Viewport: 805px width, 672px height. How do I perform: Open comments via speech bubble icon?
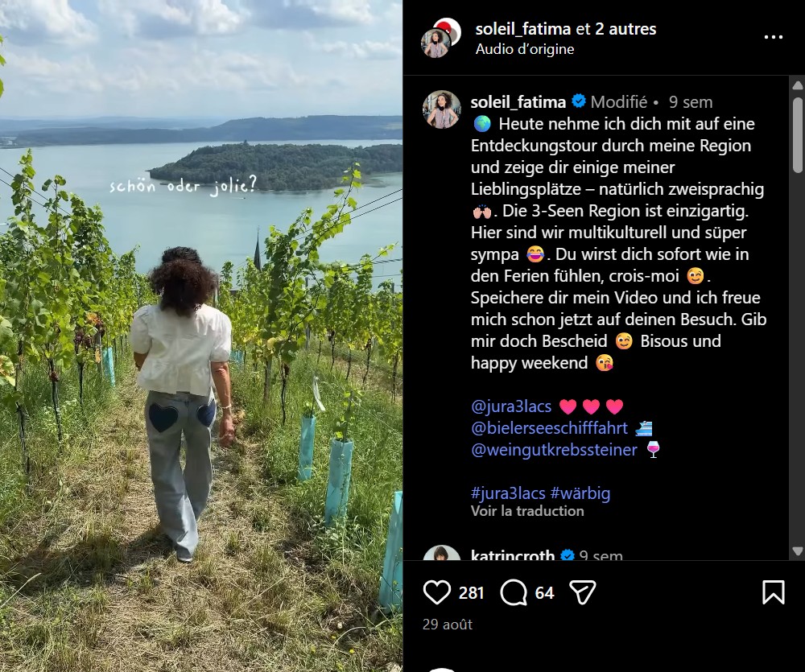click(514, 592)
